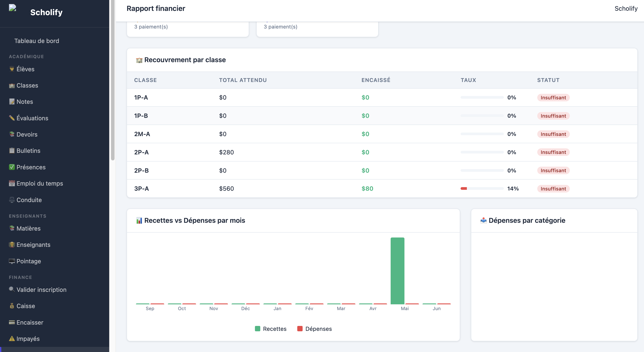Click the Valider inscription magnifier icon
The height and width of the screenshot is (352, 644).
[x=12, y=290]
